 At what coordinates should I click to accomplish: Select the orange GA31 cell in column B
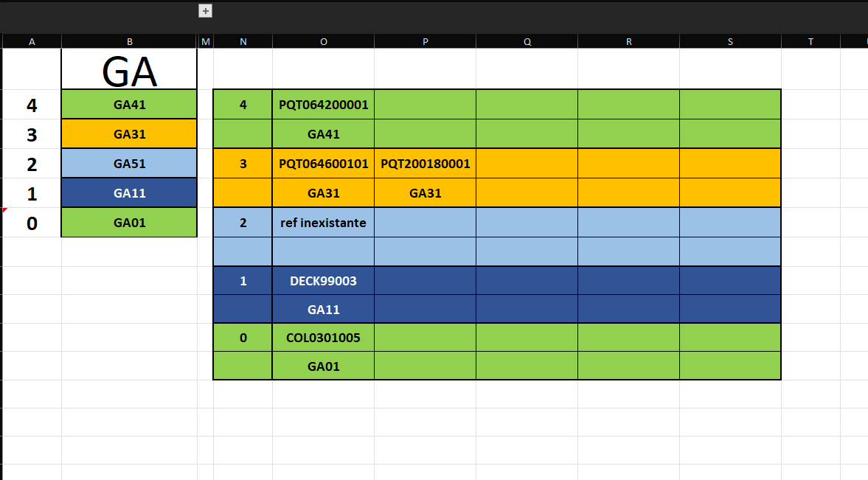click(x=129, y=134)
